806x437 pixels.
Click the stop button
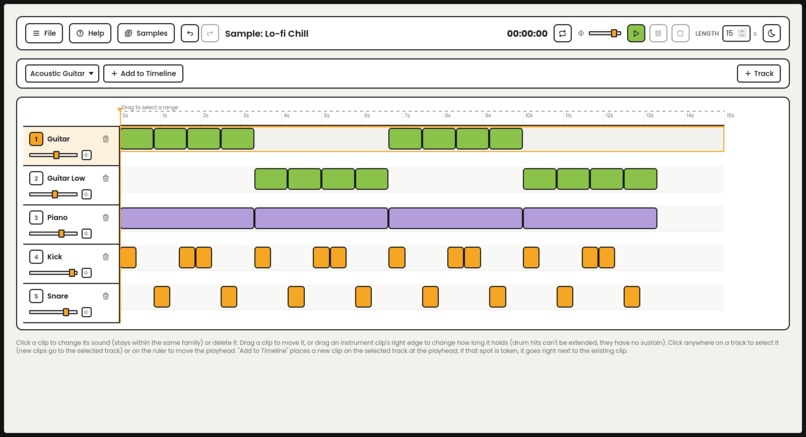click(680, 33)
